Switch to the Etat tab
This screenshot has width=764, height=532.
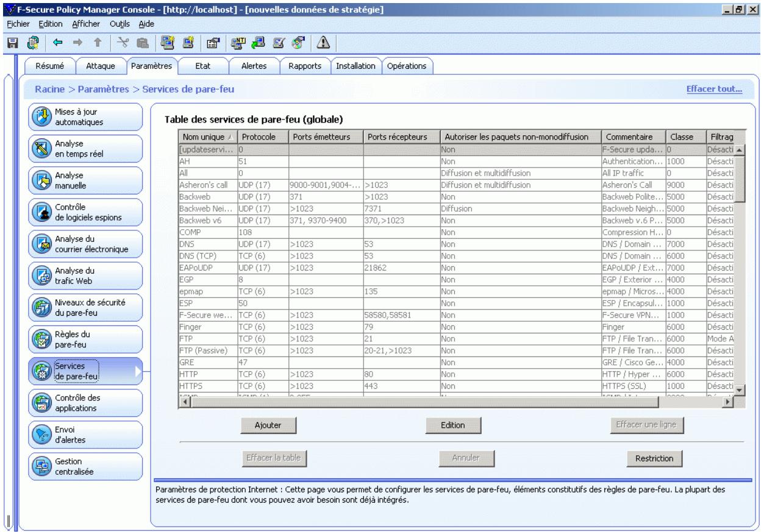point(202,66)
